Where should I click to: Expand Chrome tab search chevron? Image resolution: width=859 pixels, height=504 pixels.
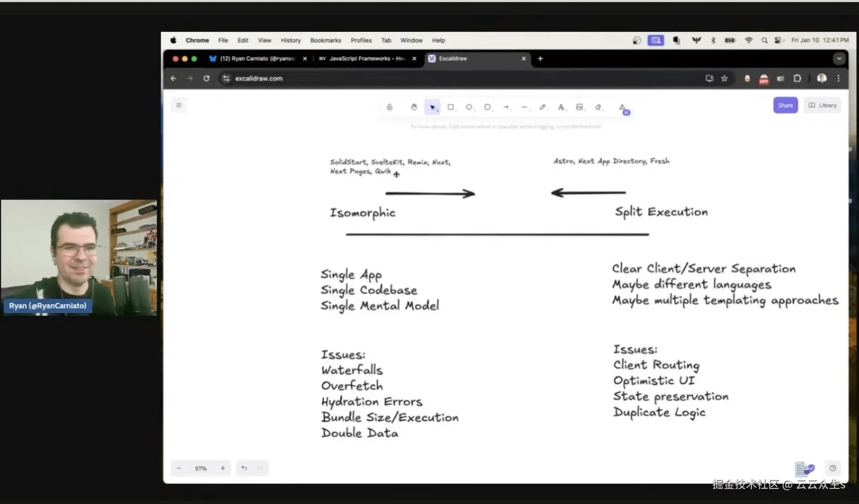click(839, 59)
